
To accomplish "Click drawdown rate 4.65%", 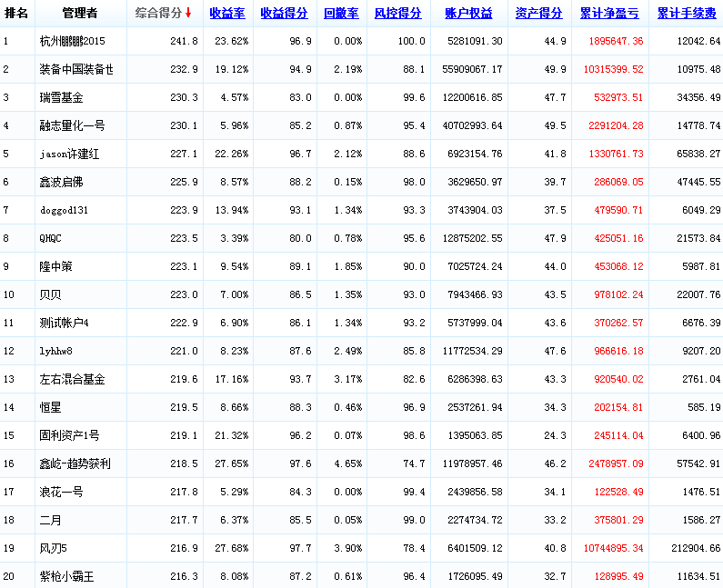I will coord(348,463).
